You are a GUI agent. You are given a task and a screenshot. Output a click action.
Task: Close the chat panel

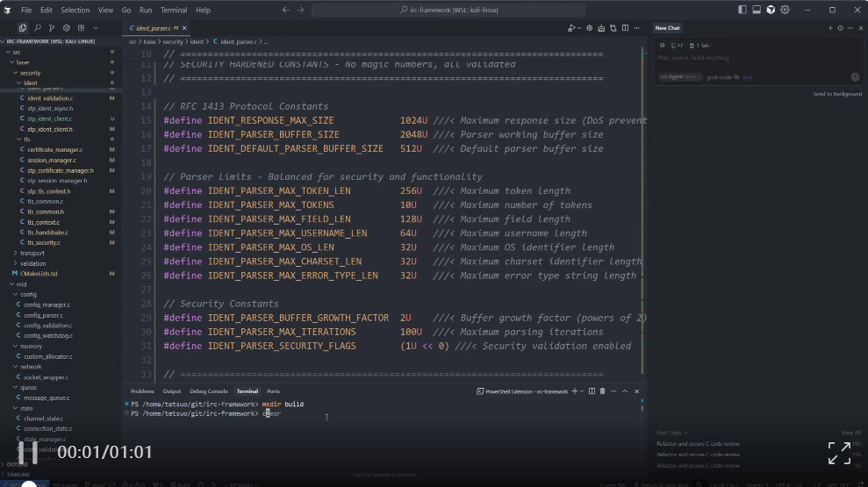(x=861, y=28)
